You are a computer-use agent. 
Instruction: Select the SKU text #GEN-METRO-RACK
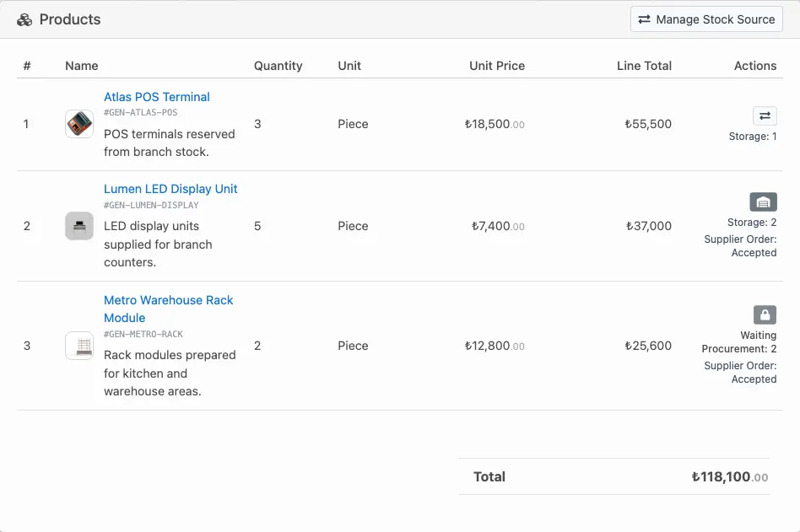tap(143, 334)
